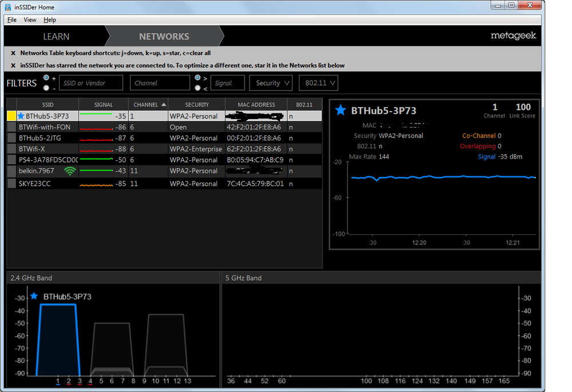Screen dimensions: 572x392
Task: Click the CHANNEL column sort arrow
Action: coord(164,105)
